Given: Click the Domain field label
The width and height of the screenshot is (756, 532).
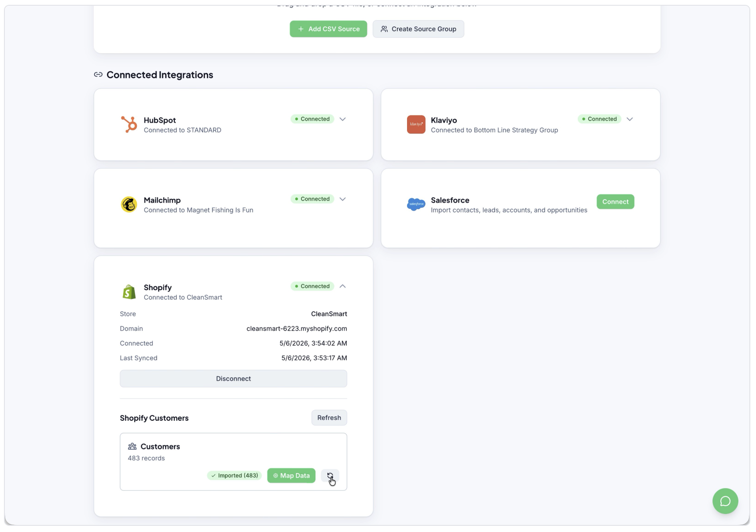Looking at the screenshot, I should tap(131, 329).
